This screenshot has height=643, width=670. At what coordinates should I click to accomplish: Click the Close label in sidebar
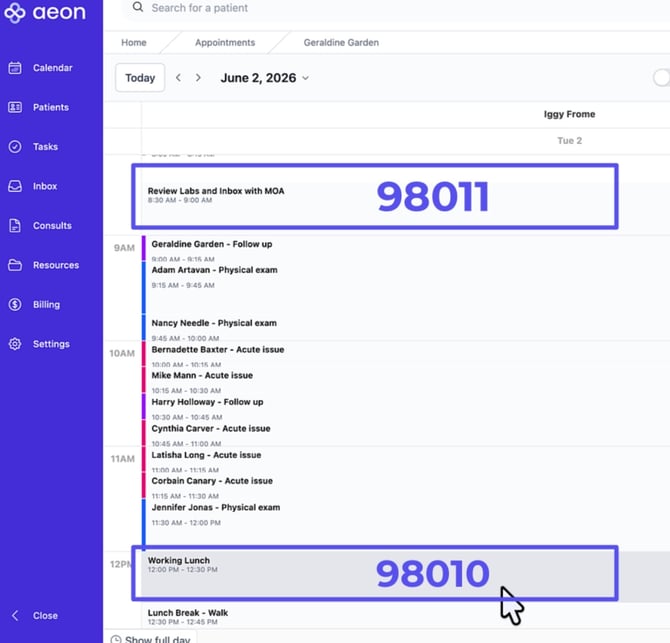click(45, 616)
